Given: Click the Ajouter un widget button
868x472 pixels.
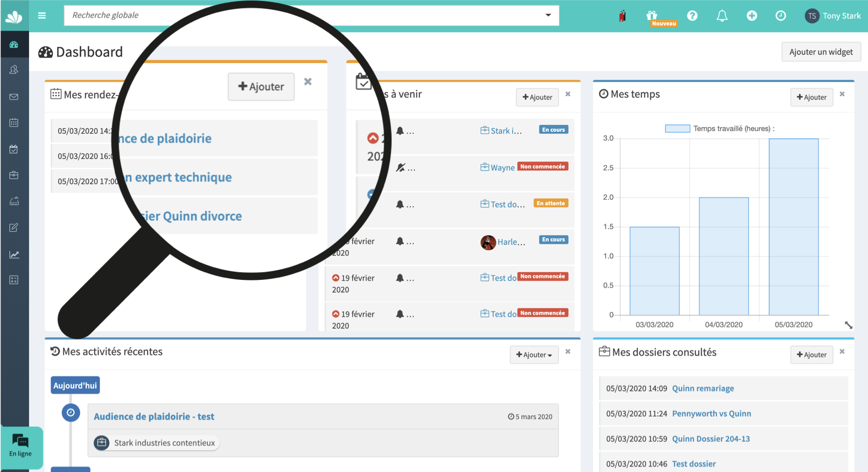Looking at the screenshot, I should (821, 52).
